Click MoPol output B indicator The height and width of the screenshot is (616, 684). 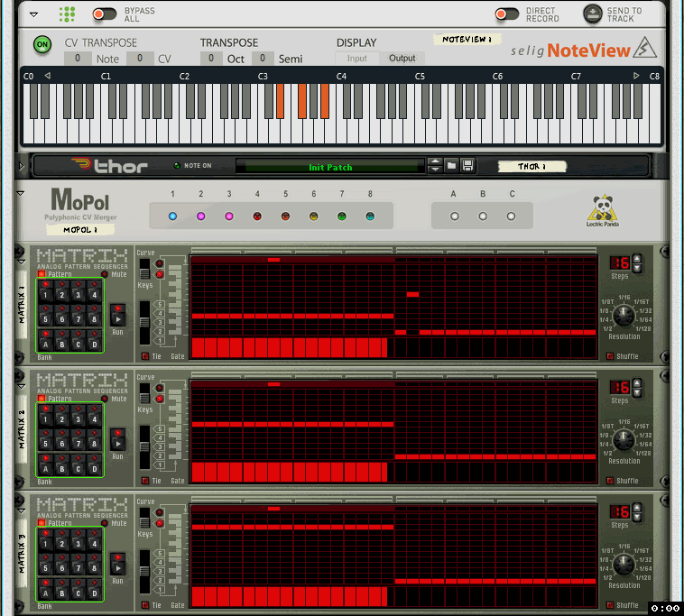(483, 216)
